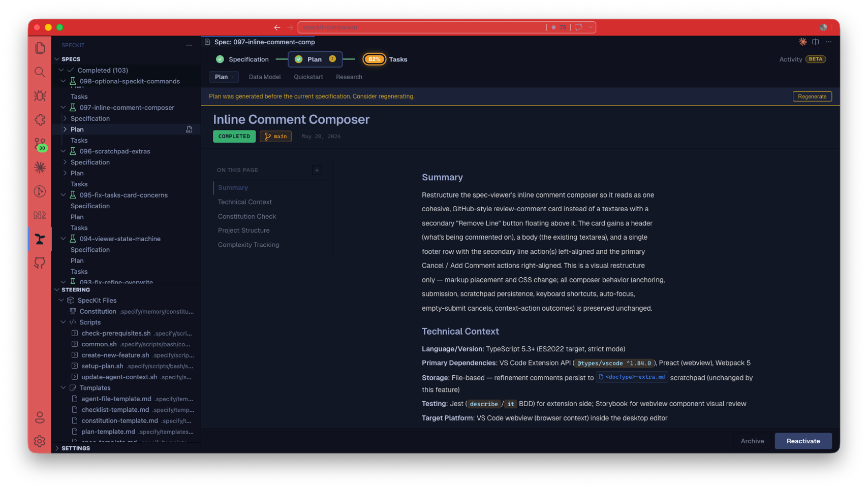This screenshot has height=490, width=868.
Task: Open SpecKit panel more actions ellipsis
Action: (189, 45)
